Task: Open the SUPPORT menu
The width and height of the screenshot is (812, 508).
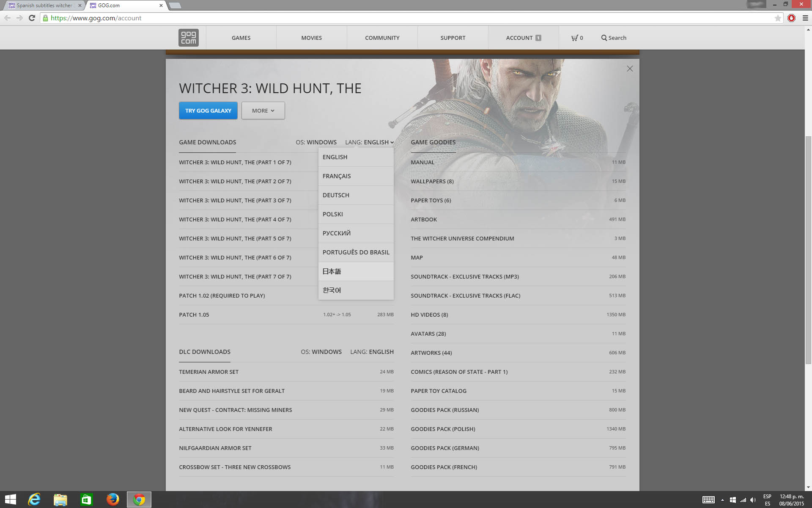Action: 453,38
